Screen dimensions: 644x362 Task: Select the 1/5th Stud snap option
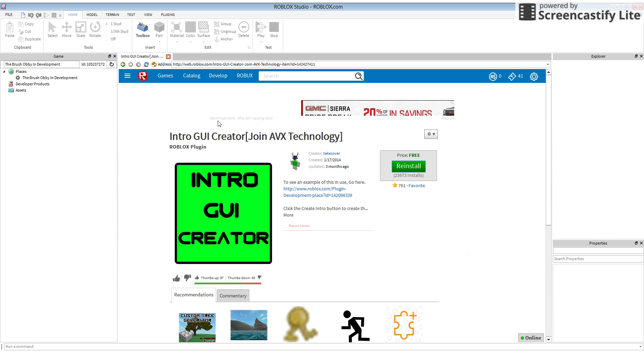click(107, 32)
